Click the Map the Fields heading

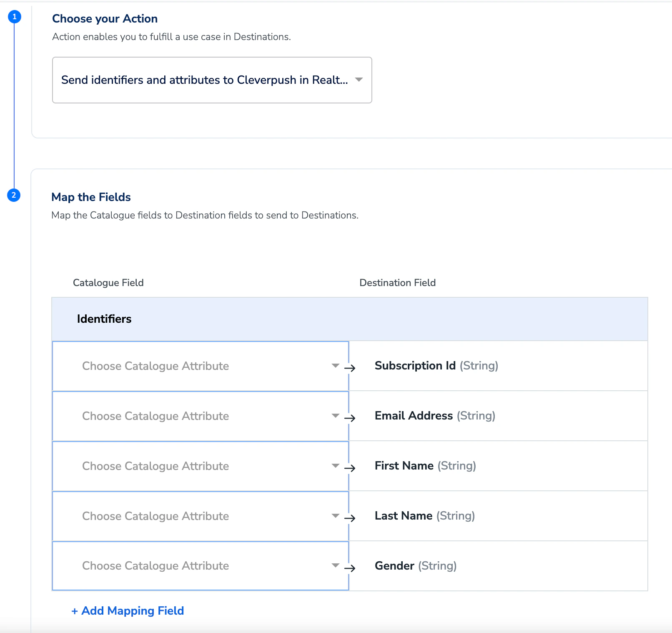[91, 197]
